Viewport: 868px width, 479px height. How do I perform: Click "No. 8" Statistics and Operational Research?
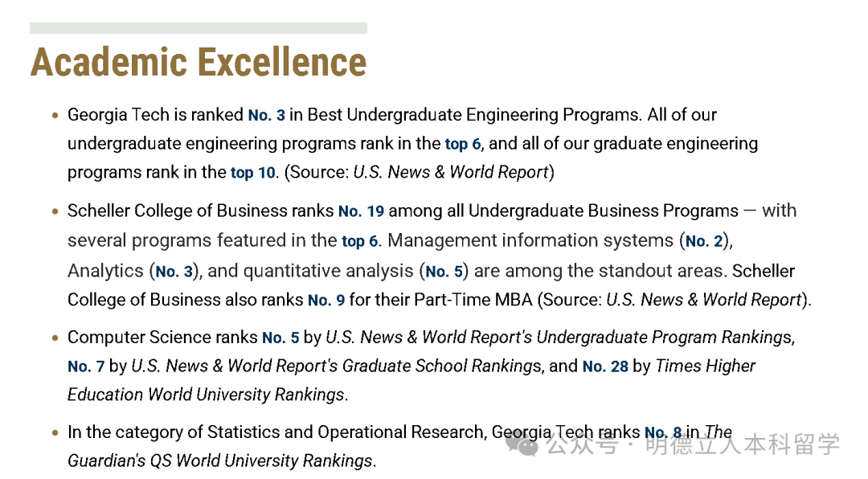point(663,432)
